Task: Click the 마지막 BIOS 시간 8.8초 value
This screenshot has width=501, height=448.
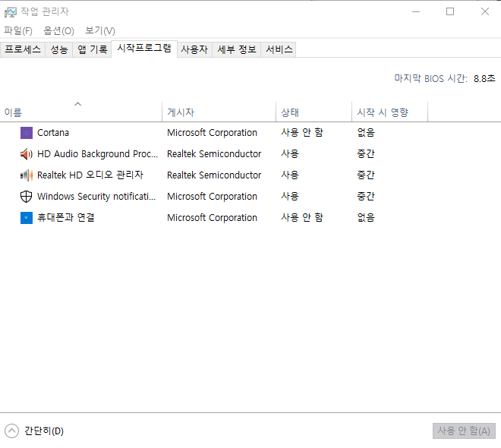Action: (x=484, y=79)
